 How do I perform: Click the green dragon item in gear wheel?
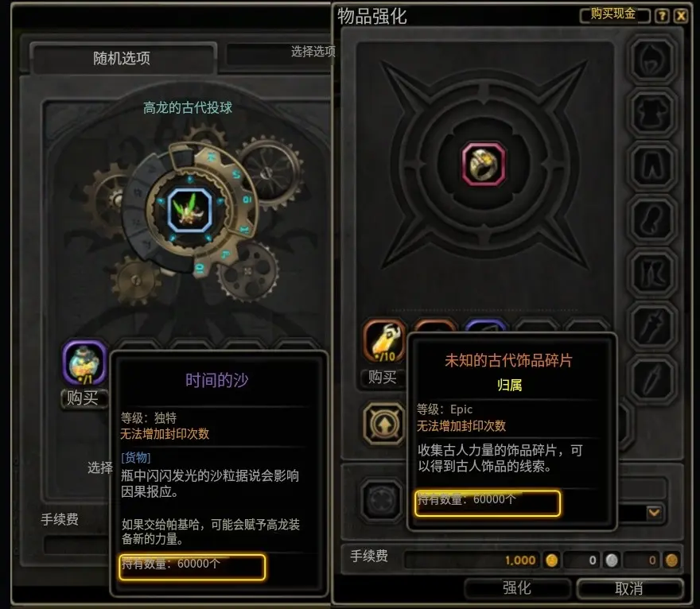pos(190,211)
